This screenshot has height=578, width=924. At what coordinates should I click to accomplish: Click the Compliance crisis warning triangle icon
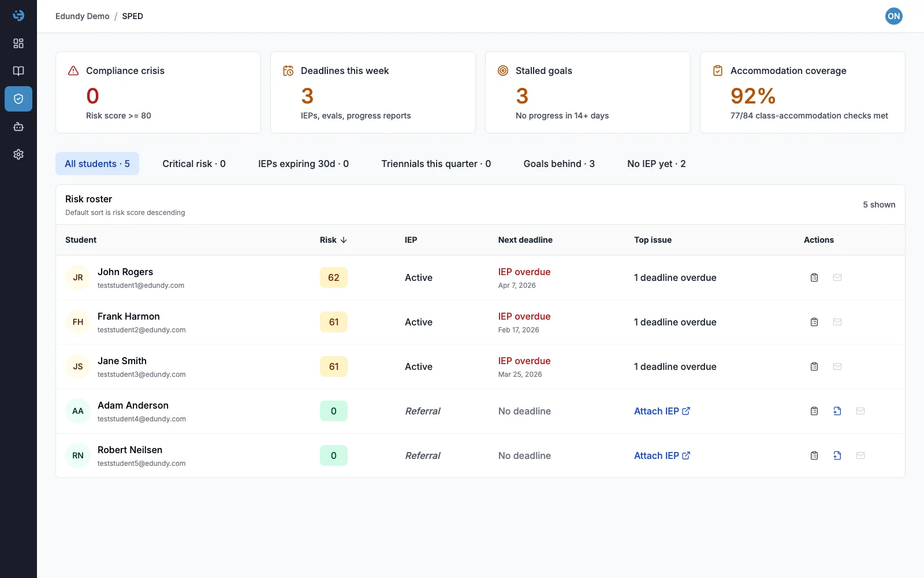point(73,71)
